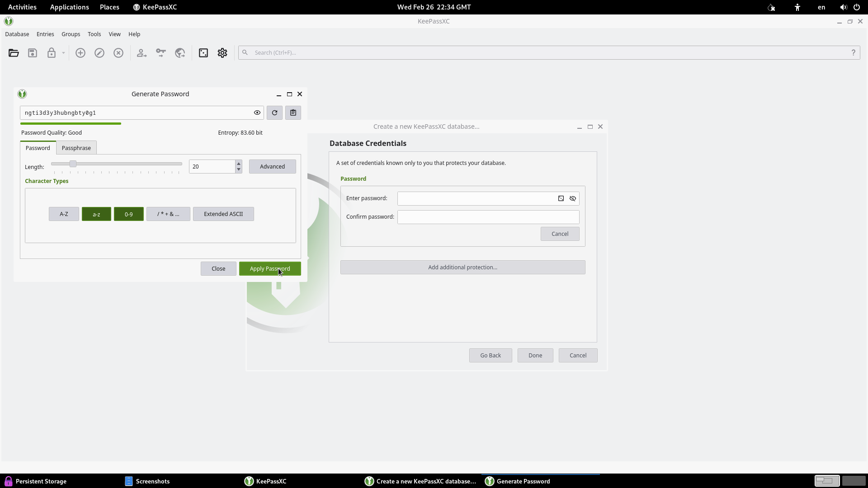
Task: Copy the generated password to the clipboard
Action: [293, 113]
